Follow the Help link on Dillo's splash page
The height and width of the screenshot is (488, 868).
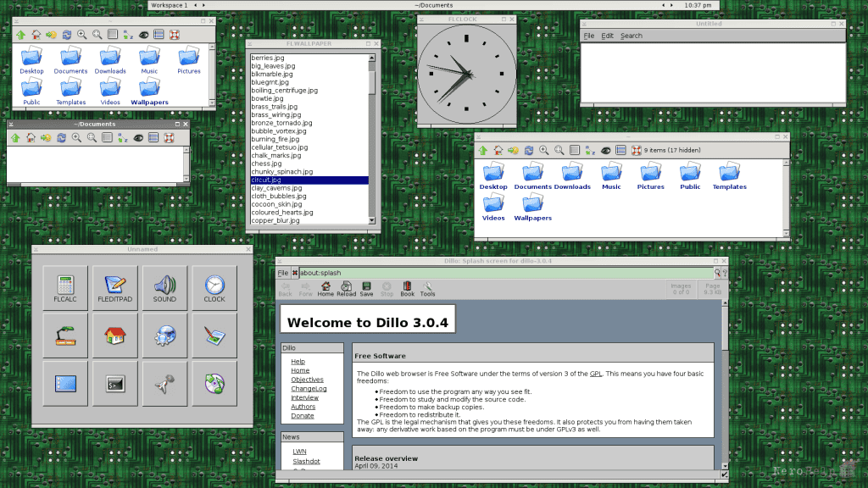point(298,361)
